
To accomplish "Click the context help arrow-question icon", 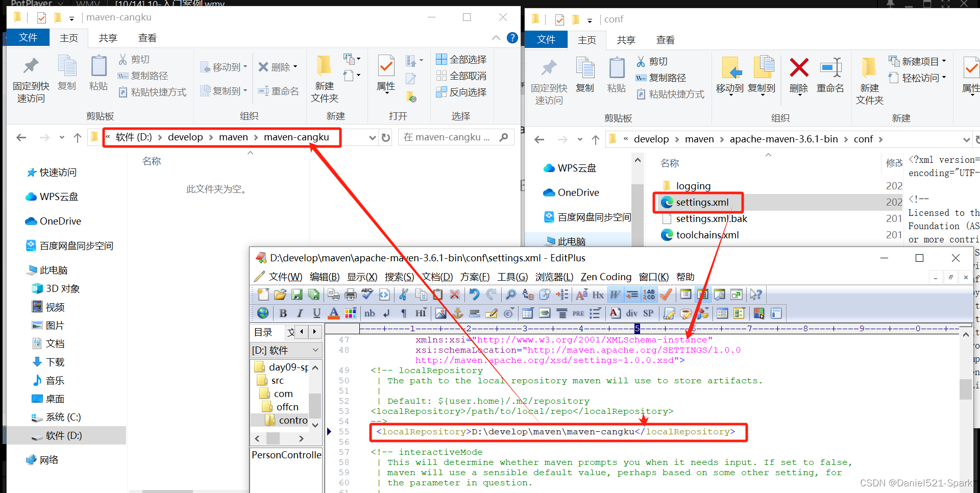I will pos(756,294).
